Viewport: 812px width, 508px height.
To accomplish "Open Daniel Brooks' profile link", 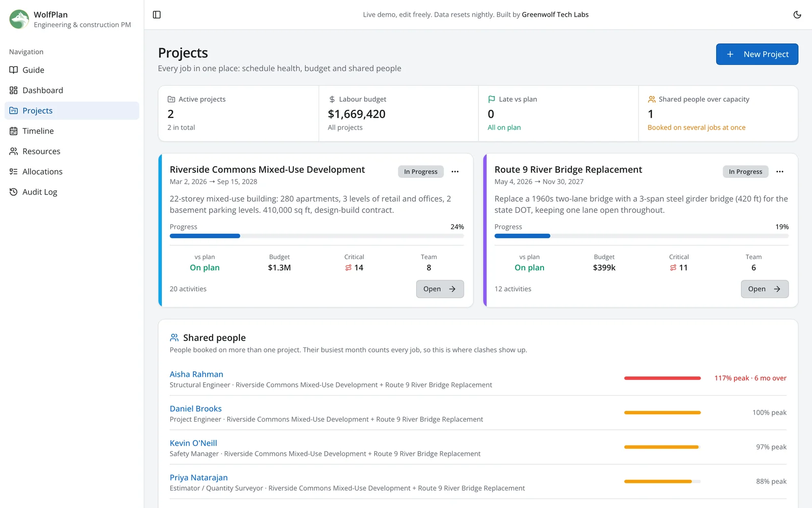I will (x=195, y=409).
